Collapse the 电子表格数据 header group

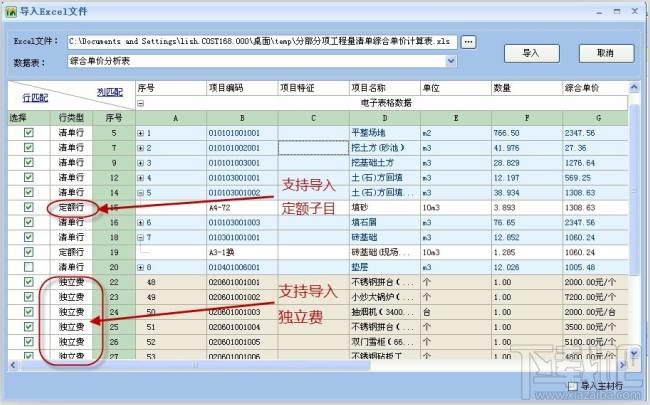[x=141, y=103]
